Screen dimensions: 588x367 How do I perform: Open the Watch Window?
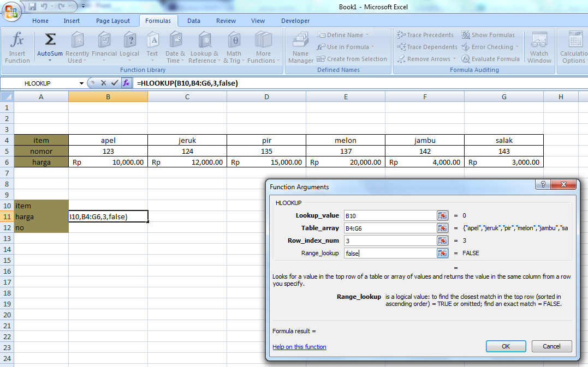click(539, 47)
